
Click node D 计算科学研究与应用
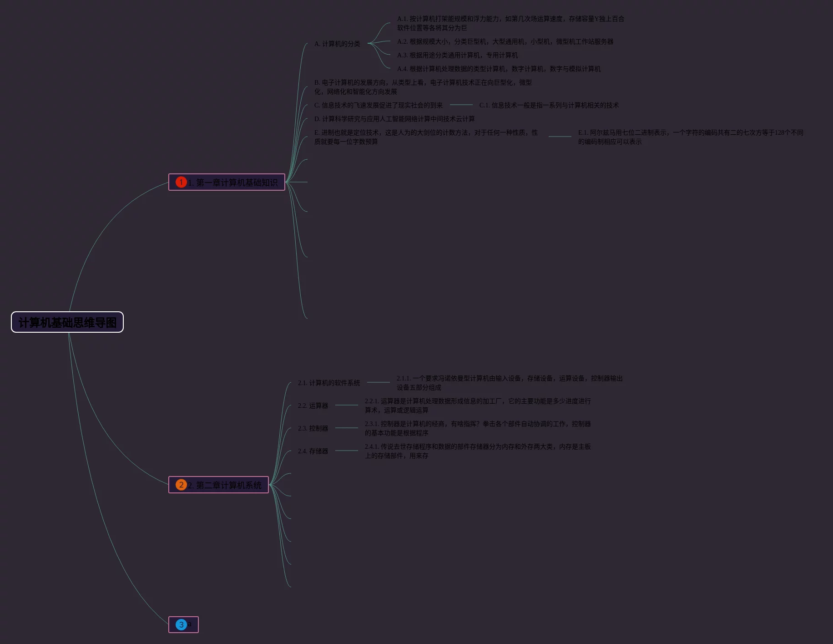[x=394, y=119]
